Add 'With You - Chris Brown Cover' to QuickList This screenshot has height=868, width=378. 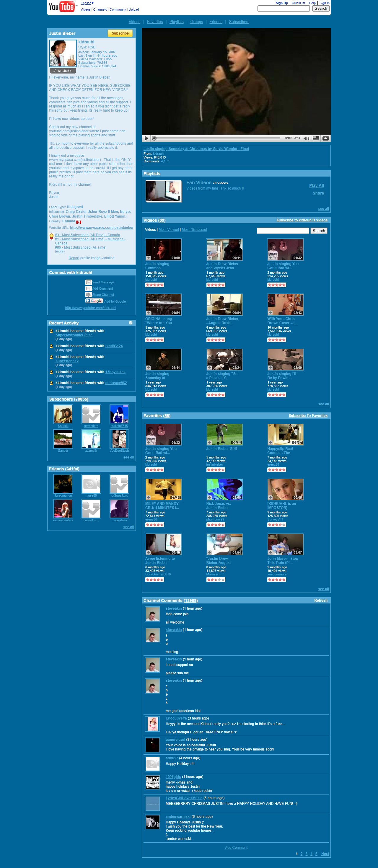(270, 313)
